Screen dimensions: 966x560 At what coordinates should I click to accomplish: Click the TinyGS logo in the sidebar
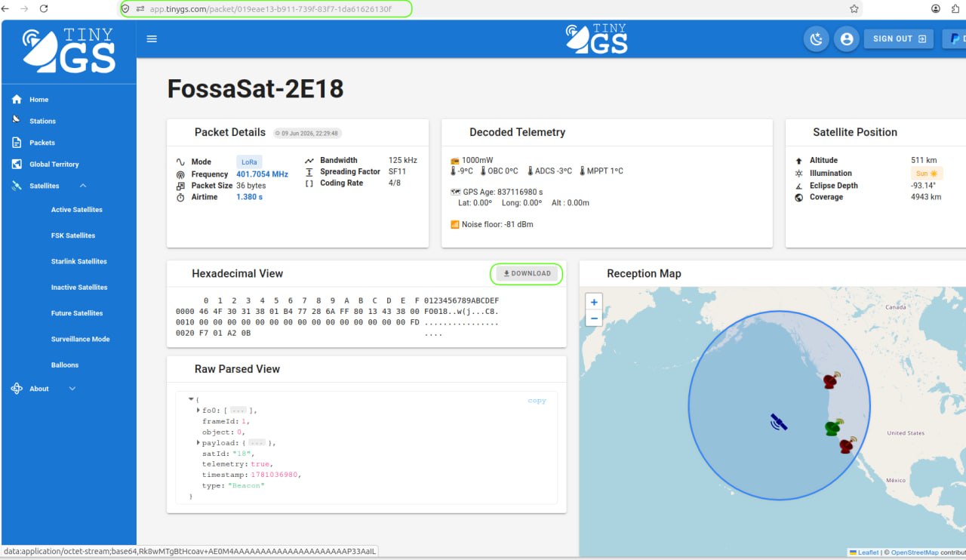point(69,51)
